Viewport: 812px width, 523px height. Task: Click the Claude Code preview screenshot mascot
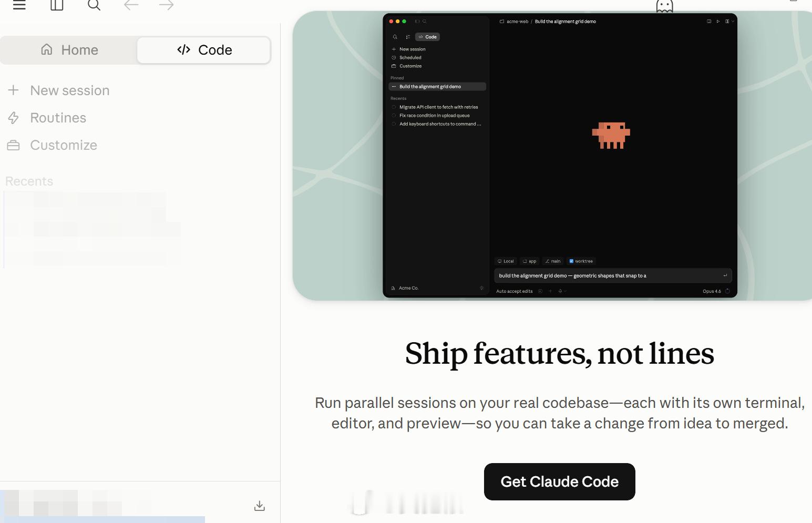tap(611, 136)
